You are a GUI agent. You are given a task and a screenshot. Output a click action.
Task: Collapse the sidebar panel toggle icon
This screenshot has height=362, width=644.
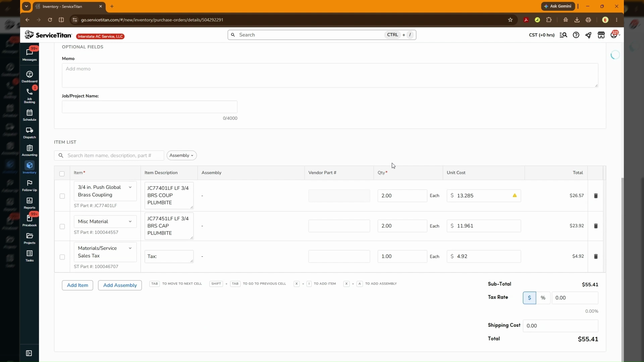[29, 353]
